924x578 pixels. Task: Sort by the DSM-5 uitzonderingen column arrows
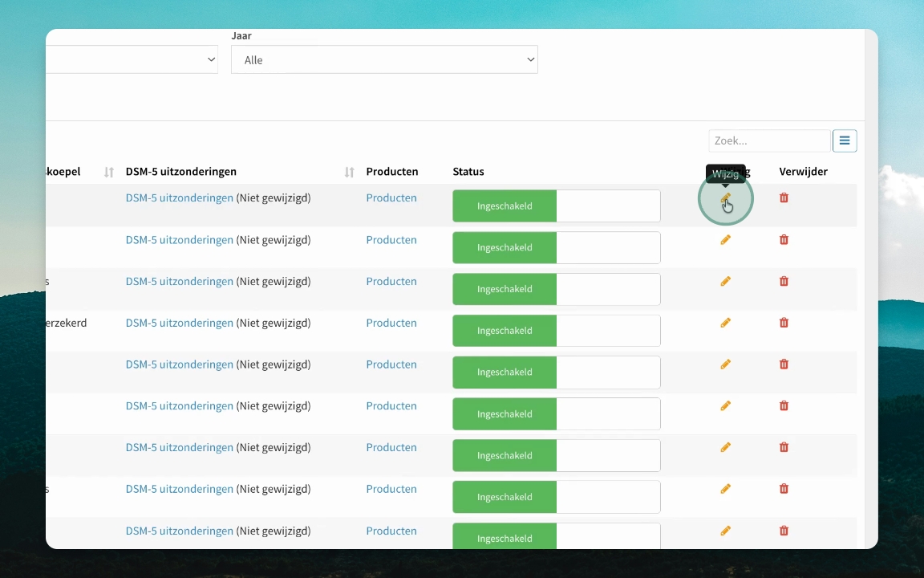pyautogui.click(x=350, y=173)
